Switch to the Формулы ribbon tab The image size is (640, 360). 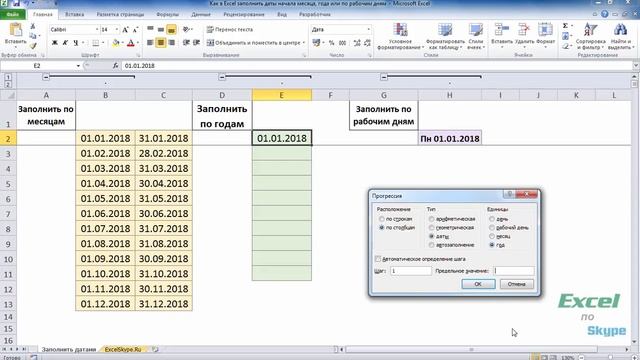coord(167,14)
